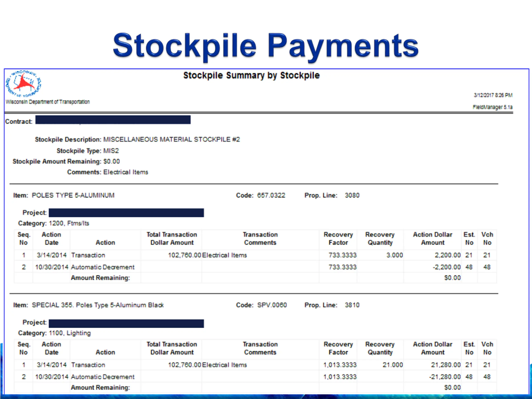532x399 pixels.
Task: Click MISCELLANEOUS MATERIAL STOCKPILE #2 description
Action: 171,139
